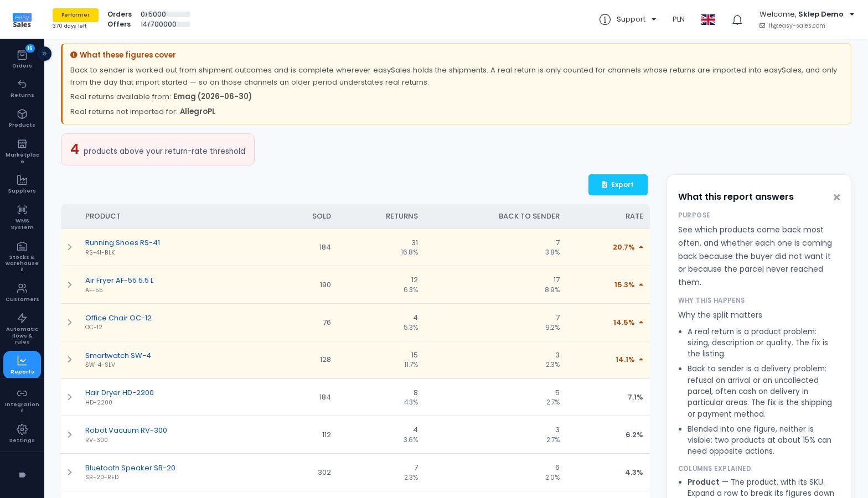
Task: Click the BACK TO SENDER column header
Action: click(x=529, y=216)
